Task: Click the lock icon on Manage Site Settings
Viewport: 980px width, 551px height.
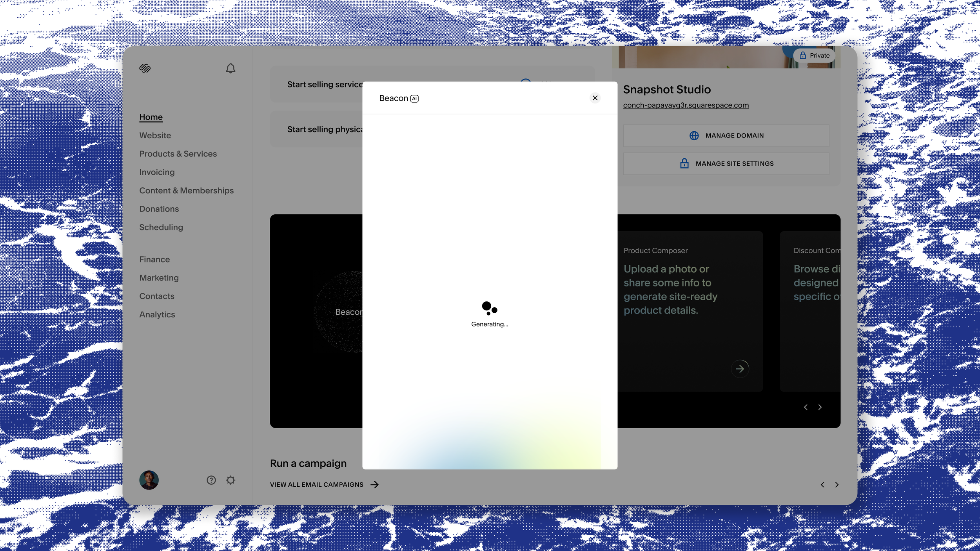Action: (684, 163)
